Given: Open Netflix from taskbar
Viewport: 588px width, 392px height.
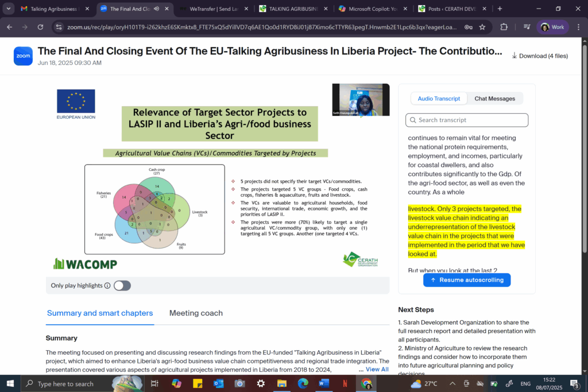Looking at the screenshot, I should point(345,383).
